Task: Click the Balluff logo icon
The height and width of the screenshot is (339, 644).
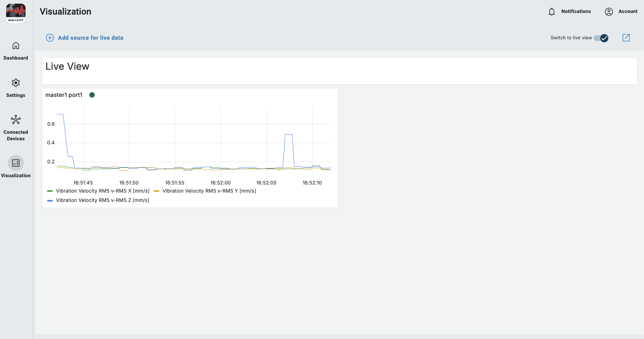Action: 16,13
